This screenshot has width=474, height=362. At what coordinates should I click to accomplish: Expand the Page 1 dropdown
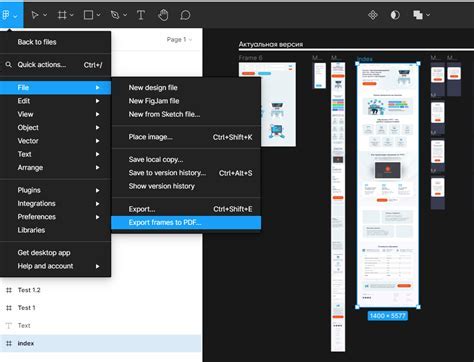click(179, 39)
